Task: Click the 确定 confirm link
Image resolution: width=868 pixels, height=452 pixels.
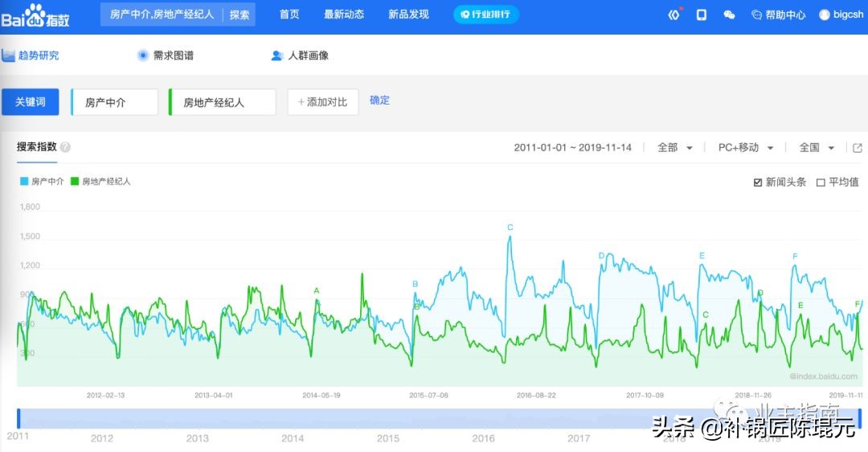Action: click(x=379, y=101)
